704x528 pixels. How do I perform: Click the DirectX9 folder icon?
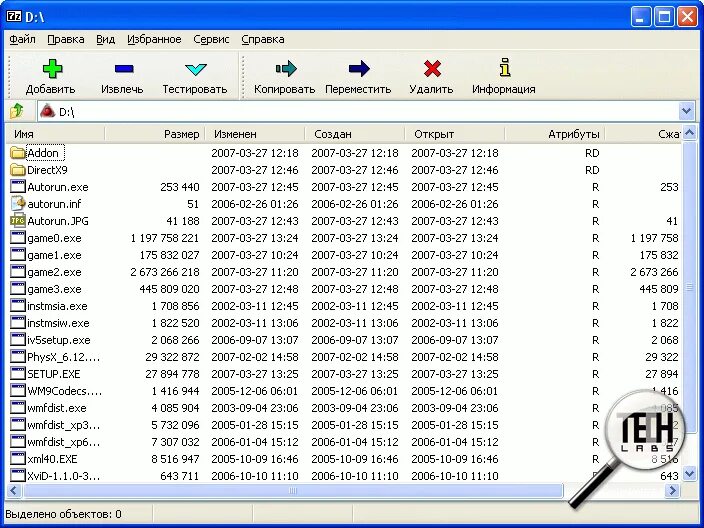[x=18, y=170]
